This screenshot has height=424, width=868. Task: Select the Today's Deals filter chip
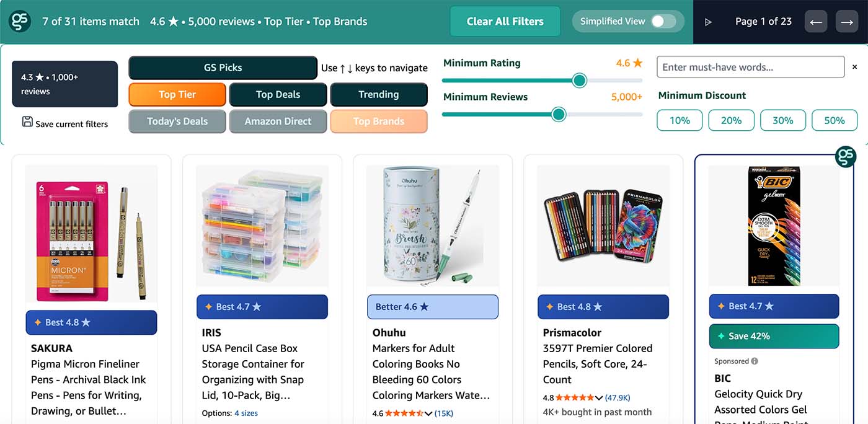(x=177, y=121)
